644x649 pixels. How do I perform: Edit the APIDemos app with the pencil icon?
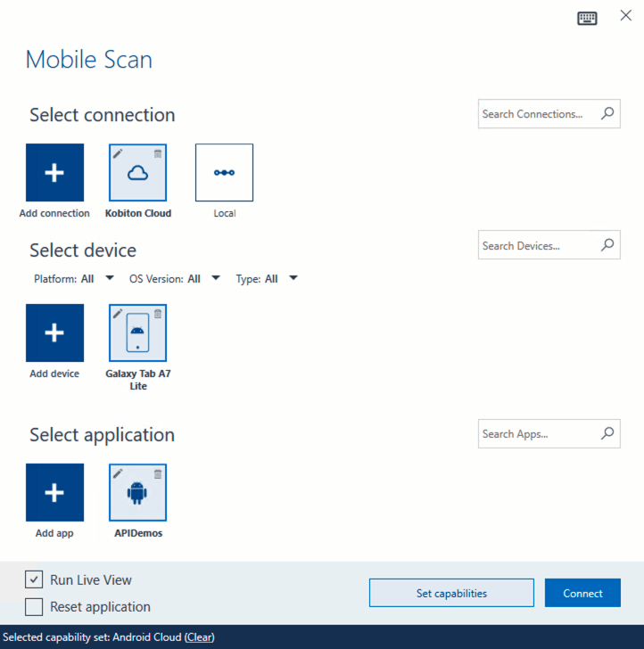[x=118, y=473]
